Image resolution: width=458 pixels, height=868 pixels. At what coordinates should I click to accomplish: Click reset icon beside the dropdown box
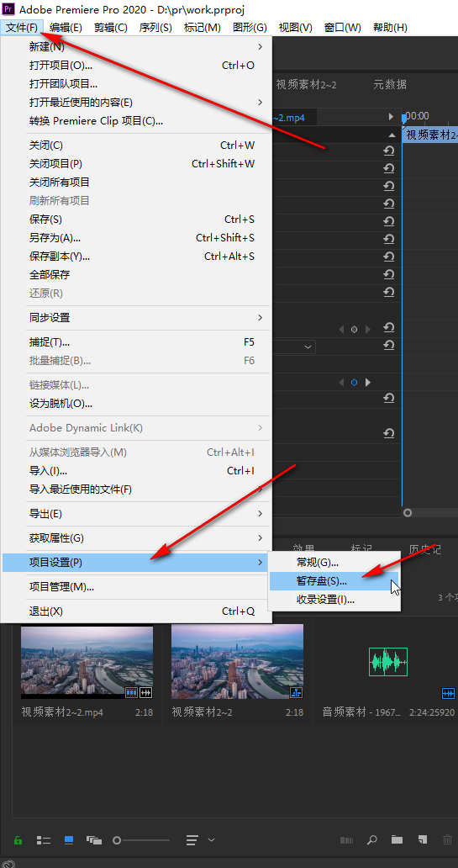[389, 345]
